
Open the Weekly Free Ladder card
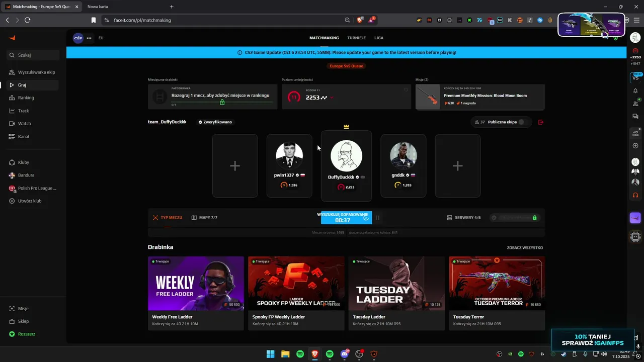click(196, 293)
